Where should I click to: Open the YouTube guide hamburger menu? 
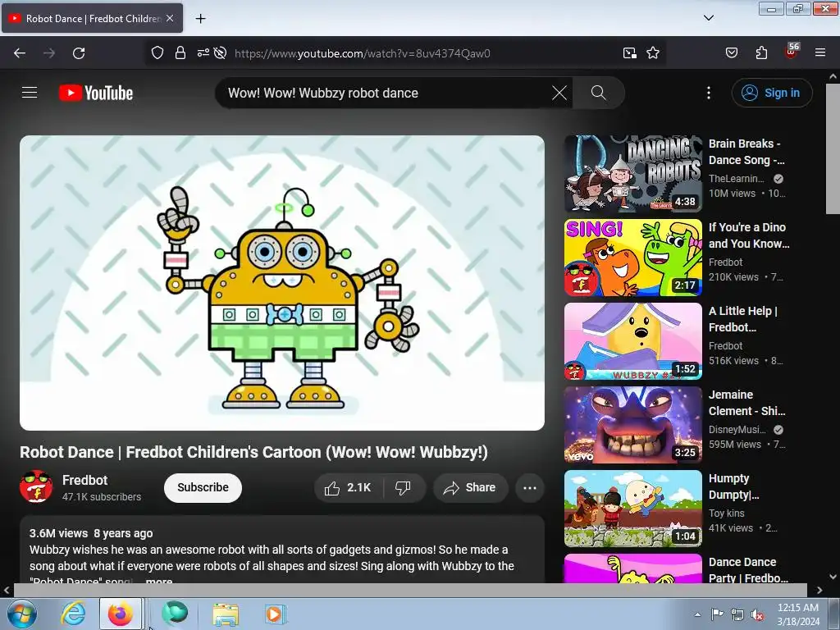[30, 93]
